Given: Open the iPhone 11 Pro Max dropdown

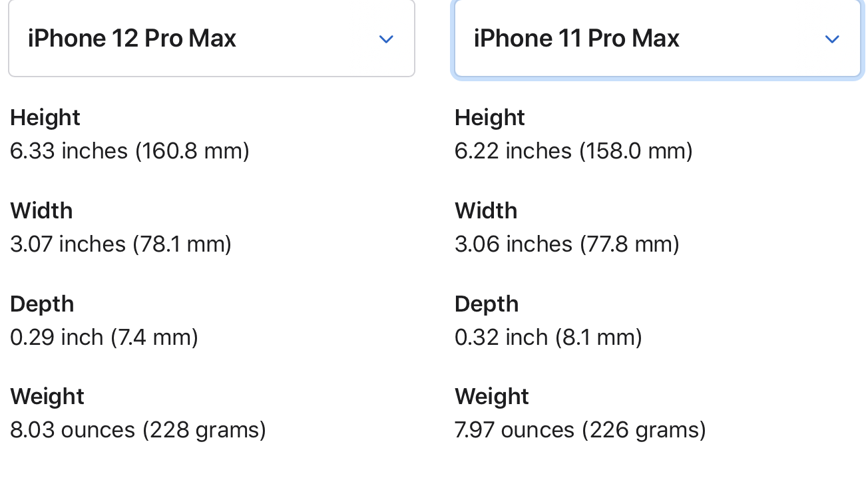Looking at the screenshot, I should [x=658, y=38].
